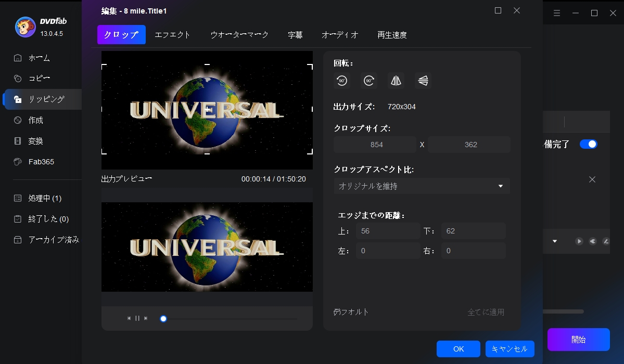Click 全てに適用 to apply to all

(486, 313)
